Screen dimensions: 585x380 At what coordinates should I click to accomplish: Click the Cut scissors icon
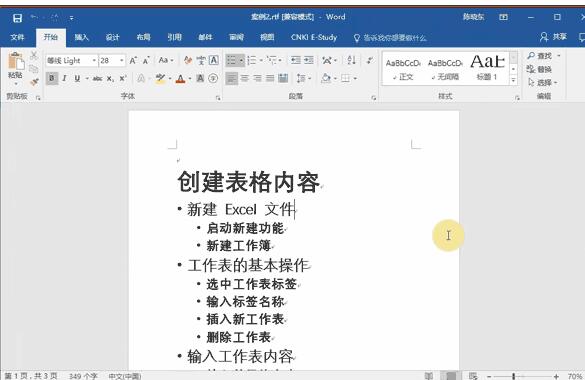(34, 56)
